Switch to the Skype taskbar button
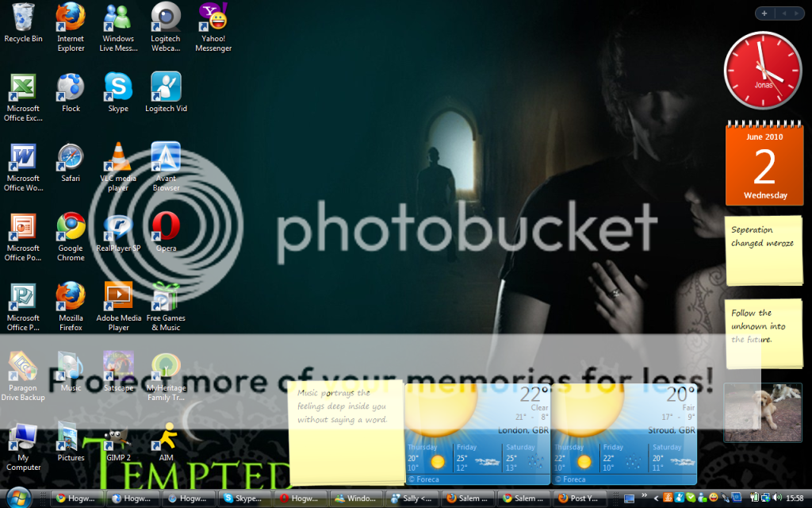This screenshot has height=508, width=812. click(245, 498)
